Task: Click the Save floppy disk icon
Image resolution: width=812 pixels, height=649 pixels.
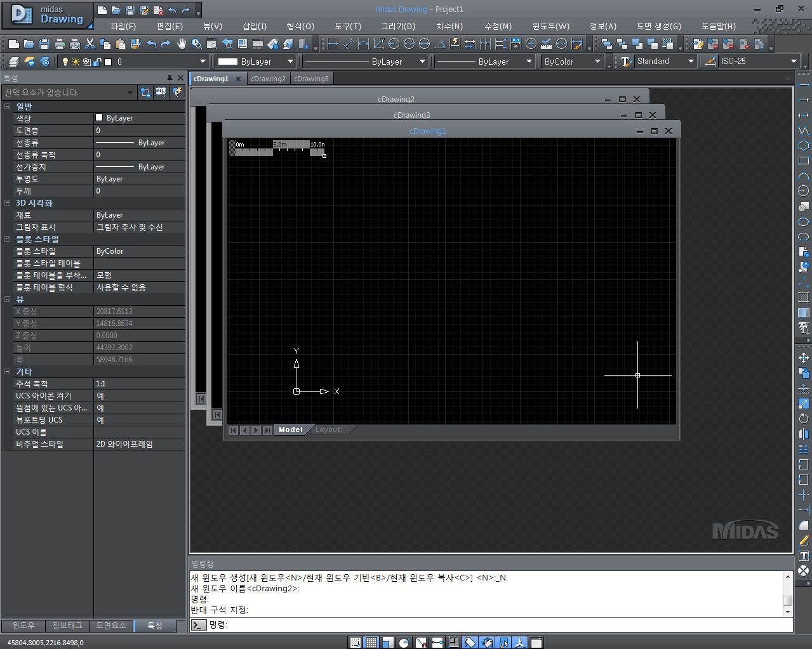Action: (x=44, y=44)
